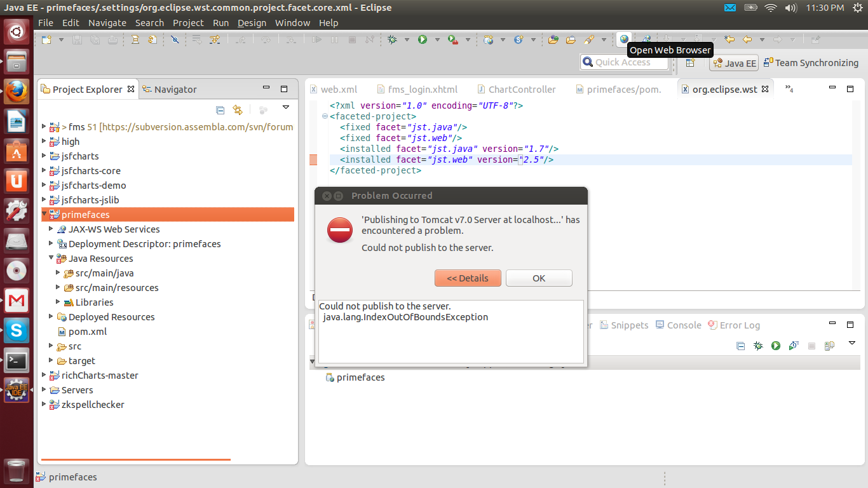Click the Run Last Tool icon

(452, 39)
